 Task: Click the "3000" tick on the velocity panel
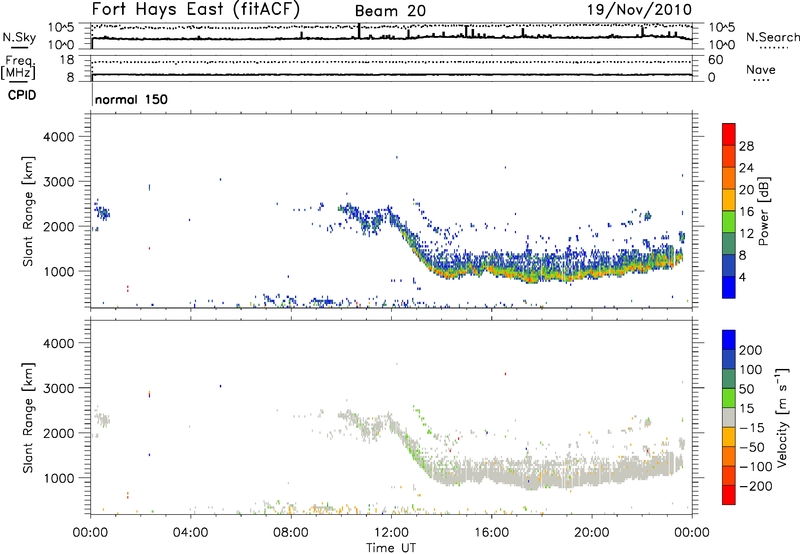59,388
